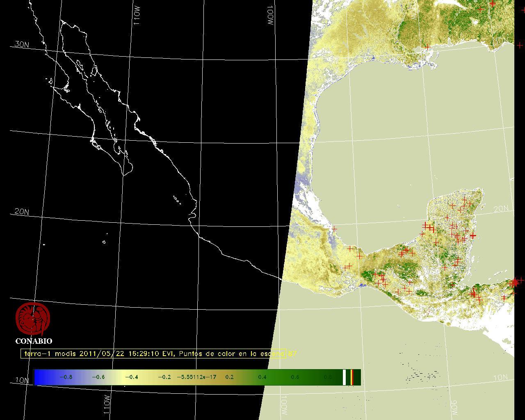Image resolution: width=525 pixels, height=420 pixels.
Task: Click the 100W longitude label at the top
Action: click(x=270, y=16)
